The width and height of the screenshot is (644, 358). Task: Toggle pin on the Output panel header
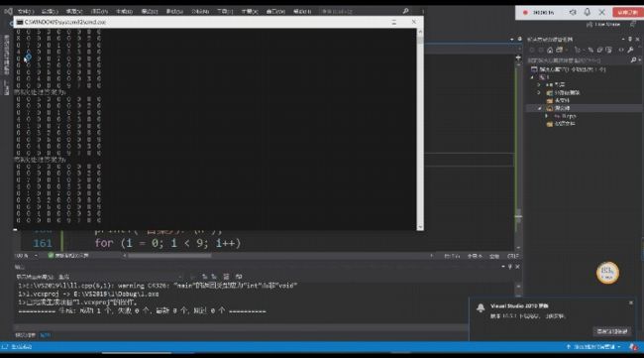[x=510, y=267]
